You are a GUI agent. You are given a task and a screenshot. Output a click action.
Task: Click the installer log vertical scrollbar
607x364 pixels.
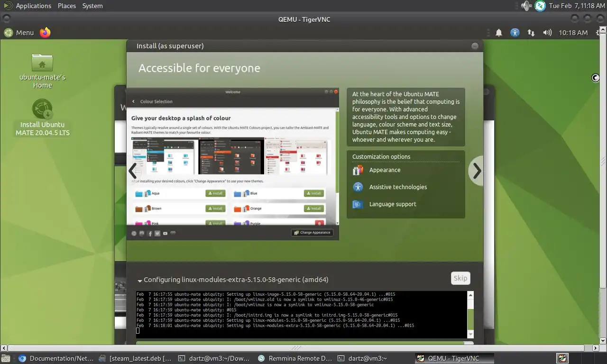(470, 314)
